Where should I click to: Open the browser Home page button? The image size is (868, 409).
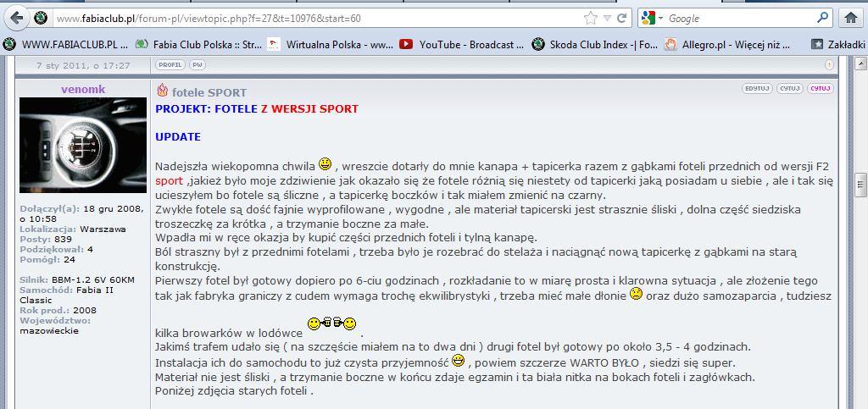[x=851, y=19]
